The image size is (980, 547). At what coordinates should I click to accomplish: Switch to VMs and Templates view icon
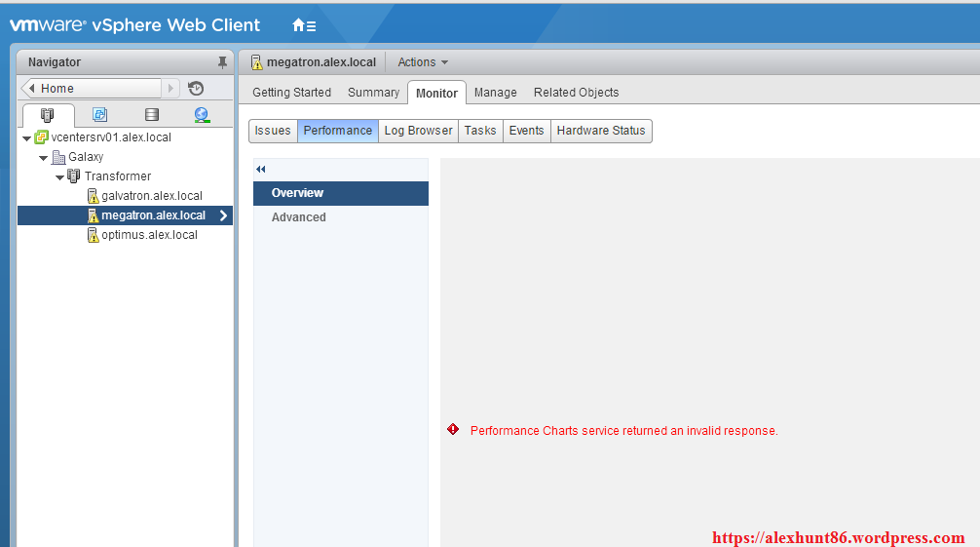pyautogui.click(x=99, y=115)
